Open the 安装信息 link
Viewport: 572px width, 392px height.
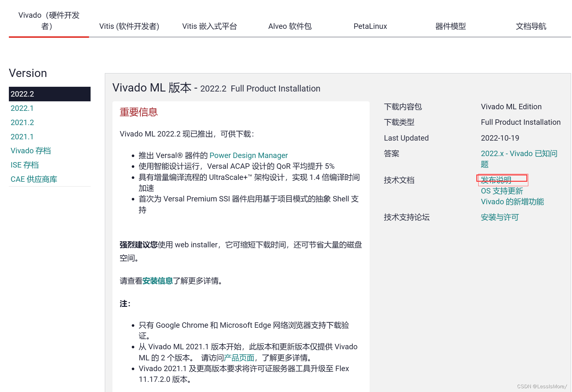[x=158, y=281]
